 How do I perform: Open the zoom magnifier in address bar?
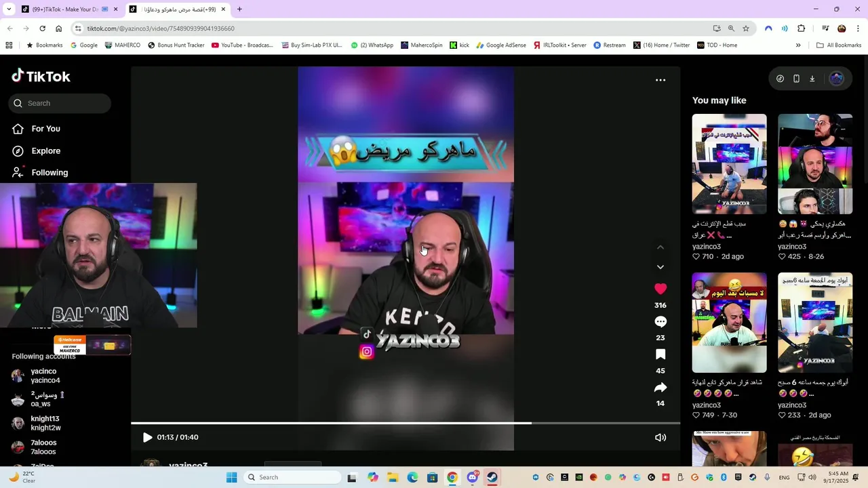point(731,28)
